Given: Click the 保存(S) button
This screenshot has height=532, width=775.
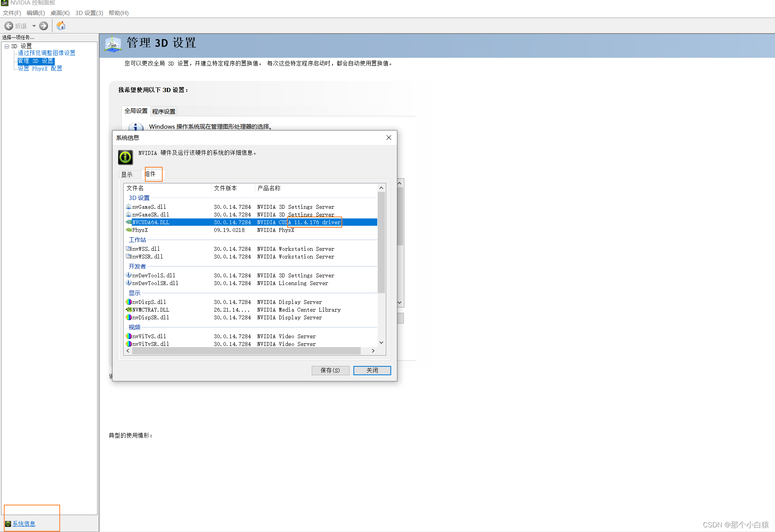Looking at the screenshot, I should [x=330, y=370].
